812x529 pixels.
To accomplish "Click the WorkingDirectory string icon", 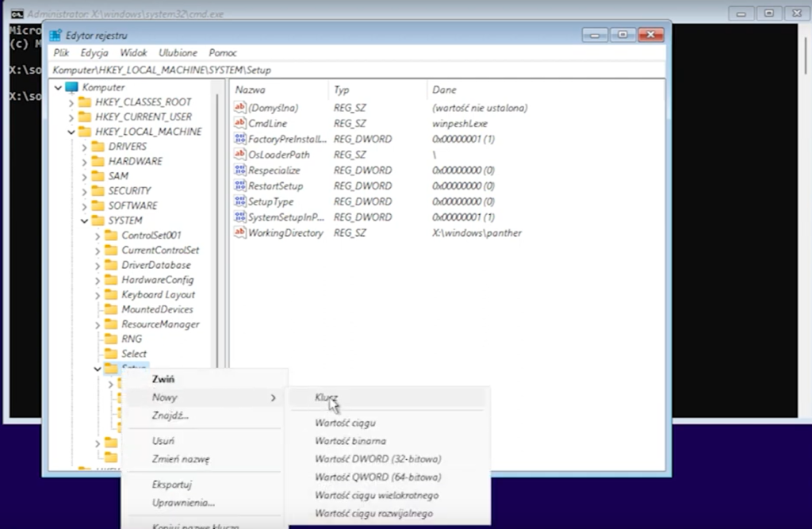I will point(239,232).
